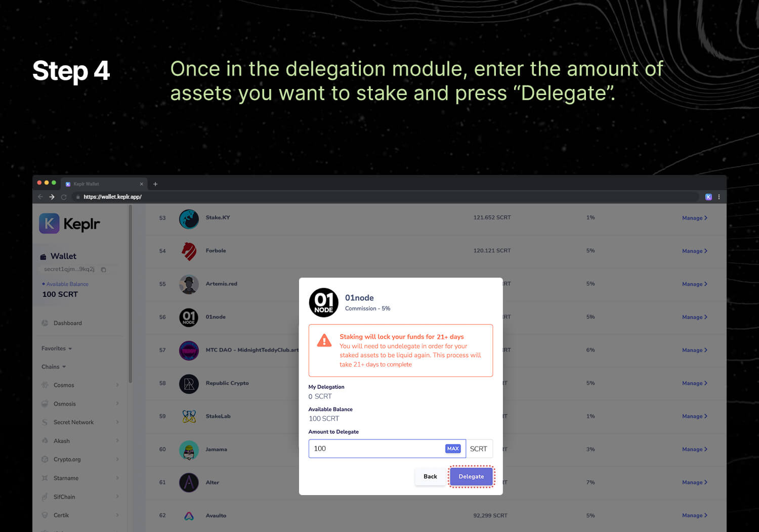This screenshot has width=759, height=532.
Task: Click the Keplr logo in sidebar
Action: tap(69, 224)
